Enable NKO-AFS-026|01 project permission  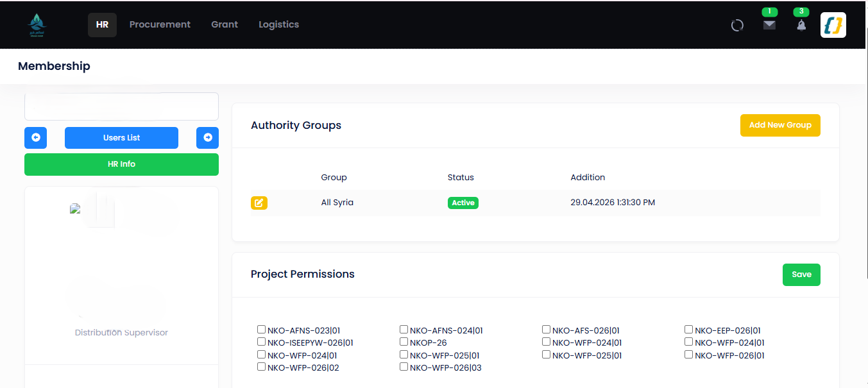[546, 330]
